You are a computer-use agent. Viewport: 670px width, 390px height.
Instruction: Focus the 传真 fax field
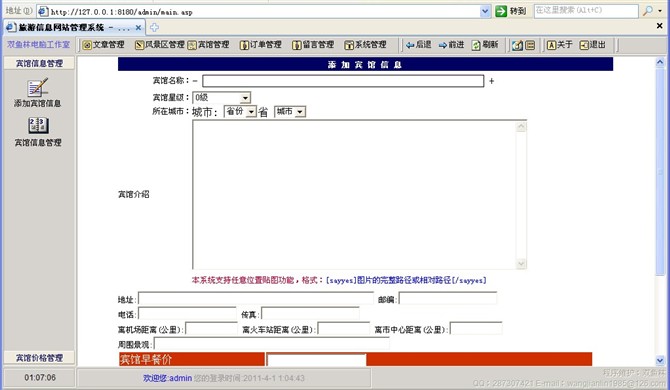point(310,314)
